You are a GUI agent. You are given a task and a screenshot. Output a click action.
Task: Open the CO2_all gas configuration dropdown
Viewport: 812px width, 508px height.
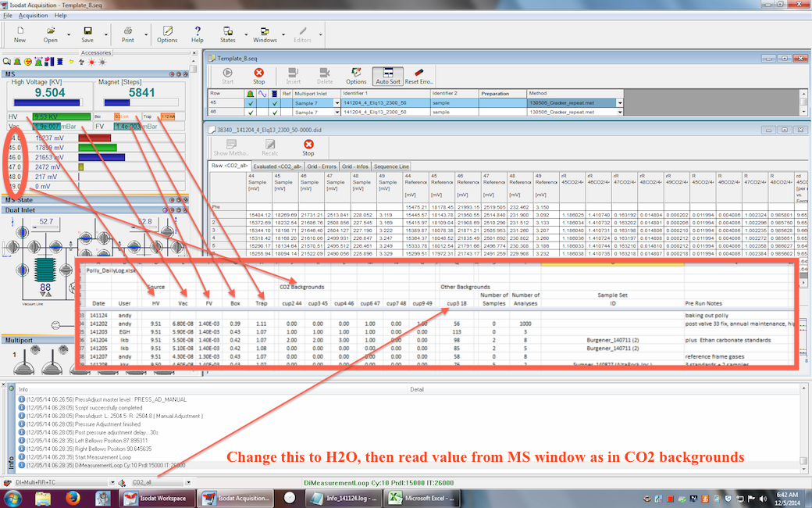pos(188,482)
